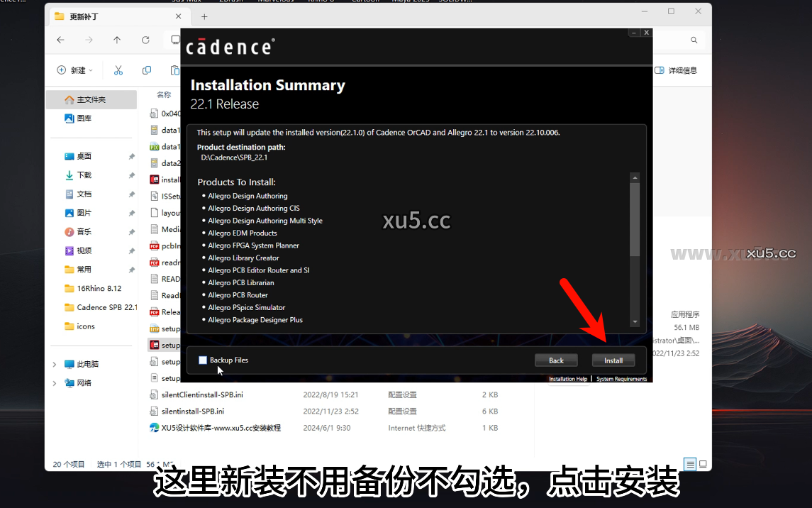Screen dimensions: 812x508
Task: Click the Installation Help link
Action: [x=567, y=378]
